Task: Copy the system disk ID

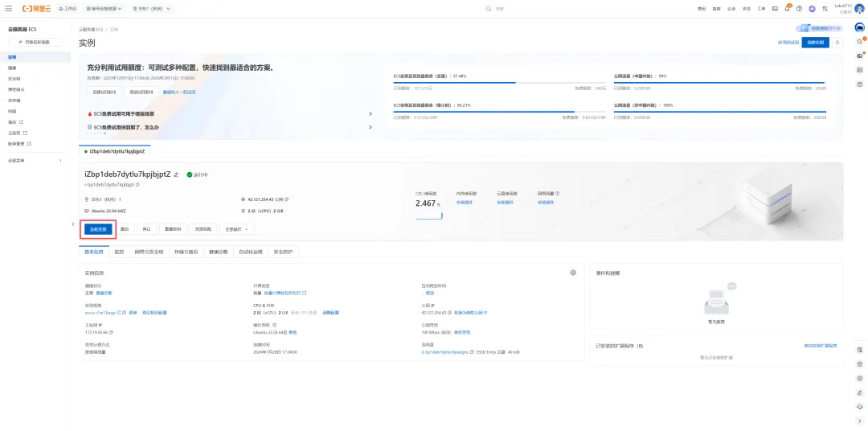Action: pos(473,351)
